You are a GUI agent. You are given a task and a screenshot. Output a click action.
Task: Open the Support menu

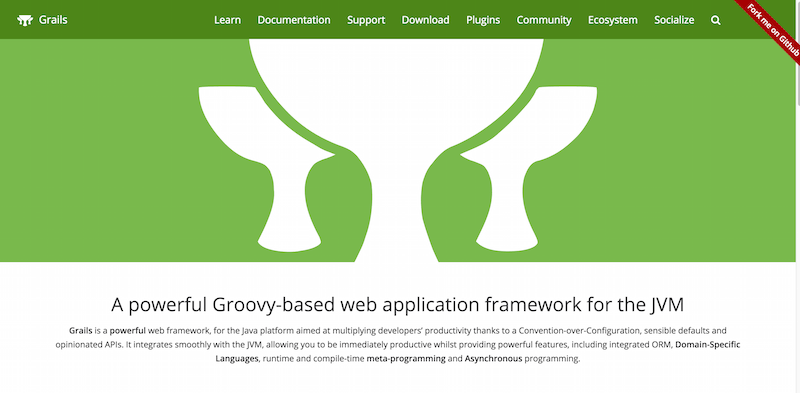click(366, 20)
